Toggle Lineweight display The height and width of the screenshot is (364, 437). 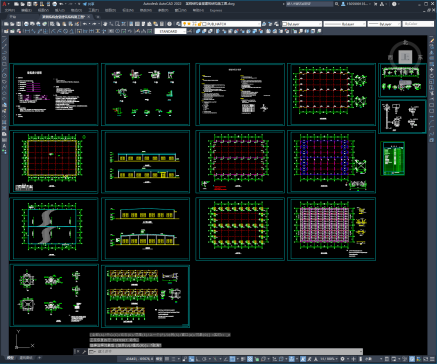(x=243, y=359)
